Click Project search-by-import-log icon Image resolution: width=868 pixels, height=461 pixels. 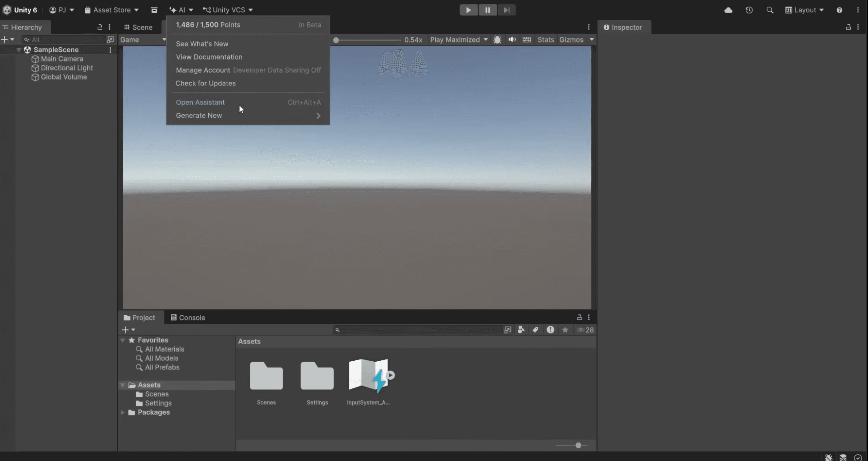[x=550, y=330]
